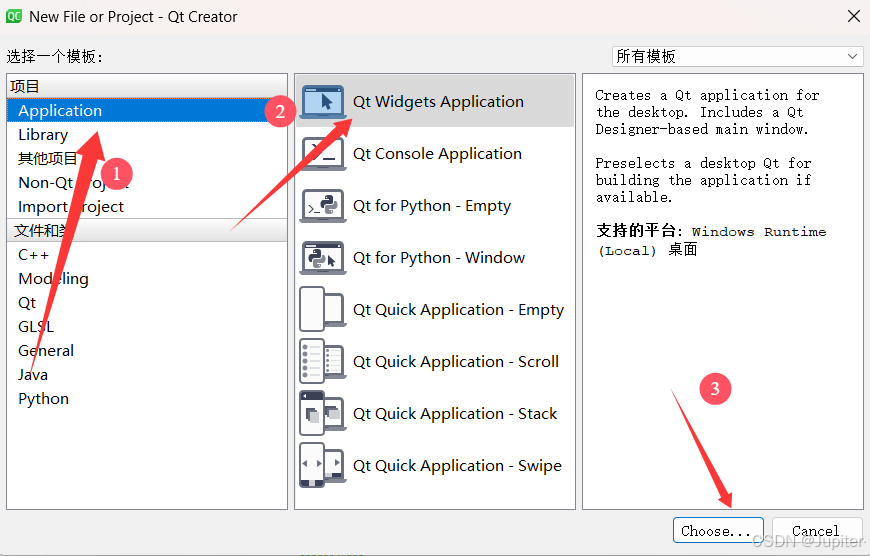Screen dimensions: 870x556
Task: Click the Qt Quick Application - Stack label
Action: 455,413
